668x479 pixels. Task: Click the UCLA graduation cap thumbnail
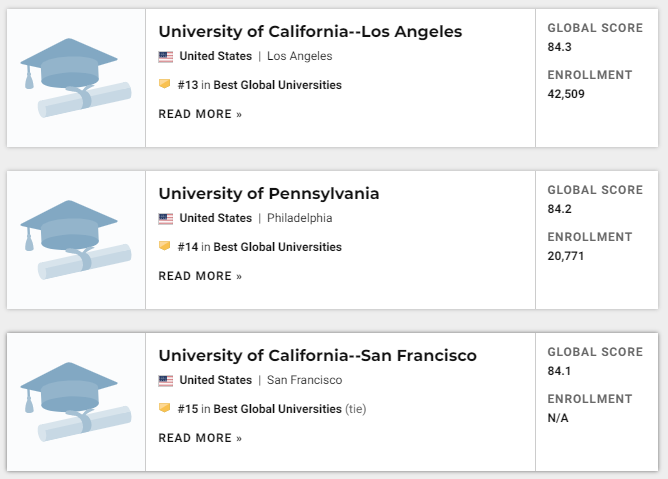tap(76, 78)
